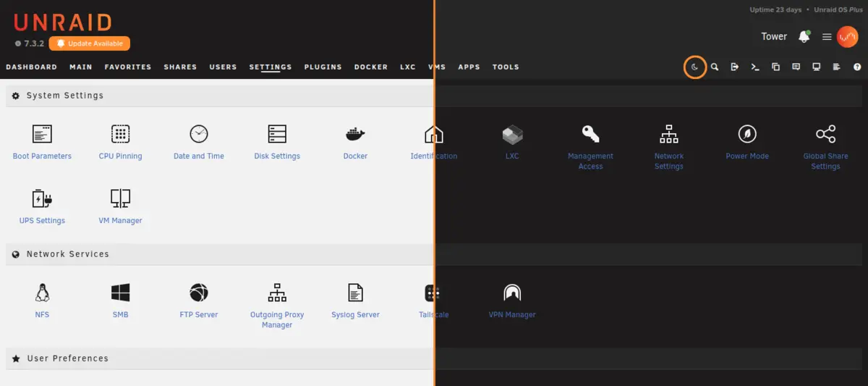Open the Shares menu
The width and height of the screenshot is (868, 386).
pyautogui.click(x=180, y=67)
